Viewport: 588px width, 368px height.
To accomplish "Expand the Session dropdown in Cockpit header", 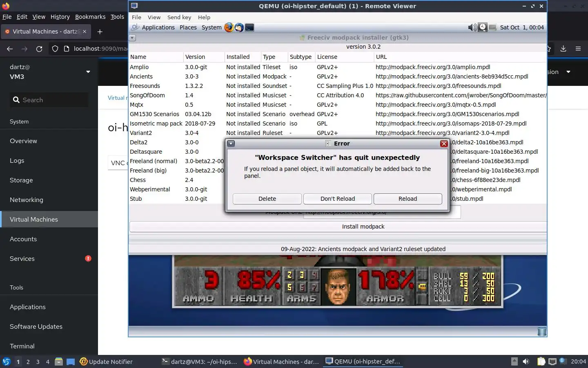I will (x=568, y=72).
